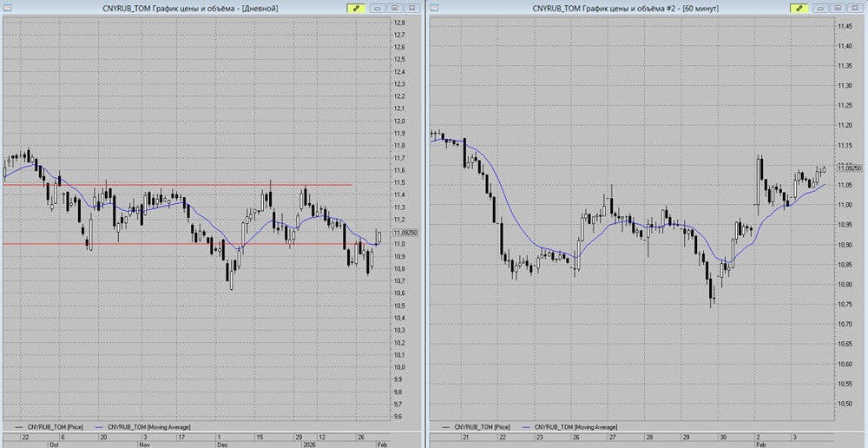Click the 10,5 price axis label in the daily chart
The image size is (868, 448).
[399, 306]
